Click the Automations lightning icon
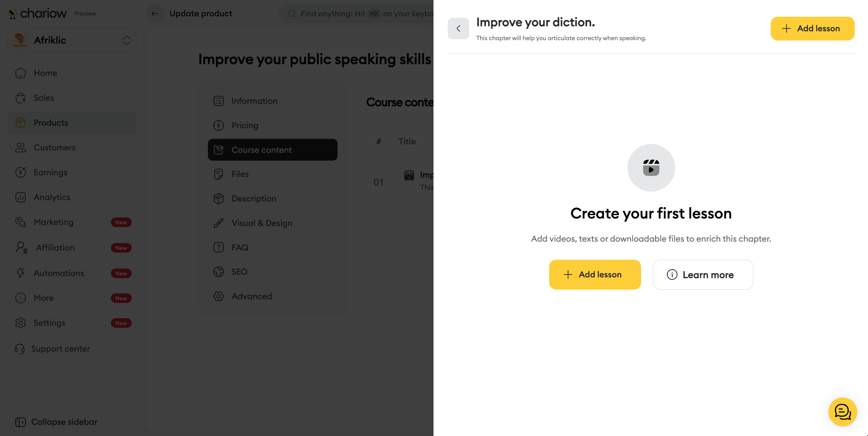The image size is (868, 436). pos(21,273)
